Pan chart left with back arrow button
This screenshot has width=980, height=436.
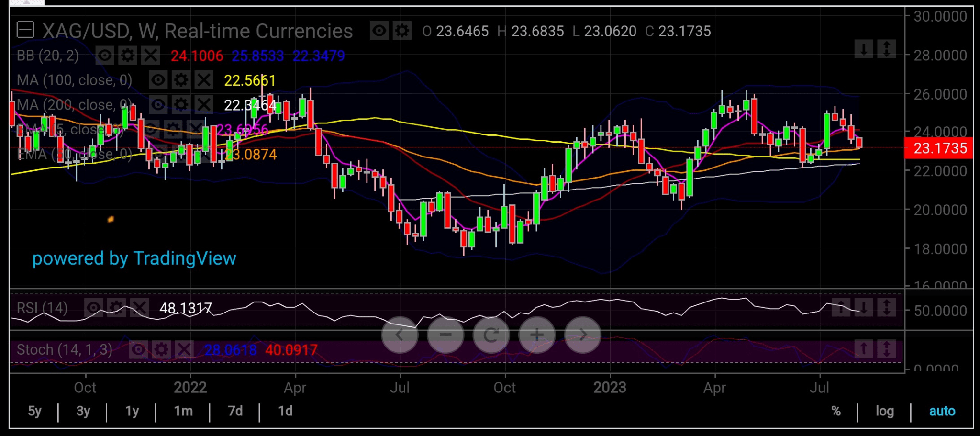click(400, 335)
